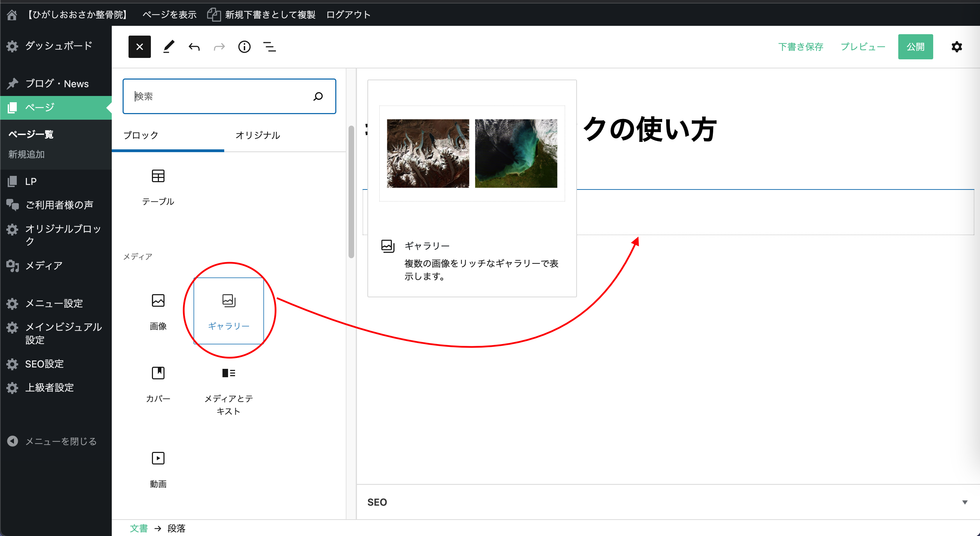Click the 下書き保存 link
The width and height of the screenshot is (980, 536).
(x=800, y=47)
